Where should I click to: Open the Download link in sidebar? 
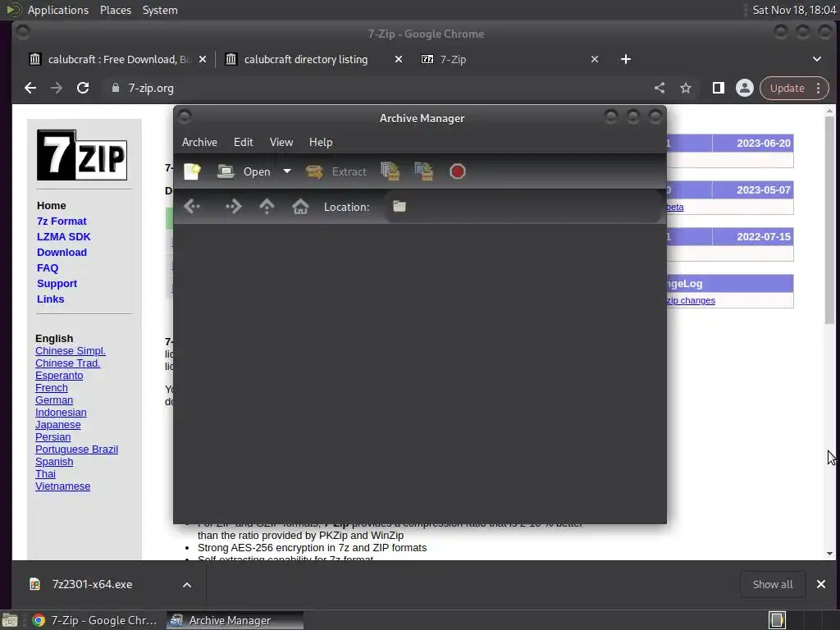(62, 252)
